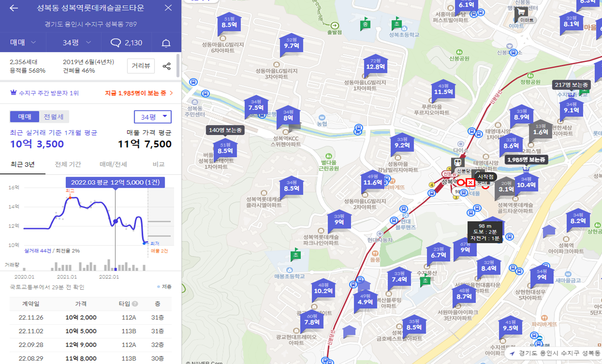
Task: Click the 이마트 shopping cart icon
Action: pyautogui.click(x=521, y=12)
